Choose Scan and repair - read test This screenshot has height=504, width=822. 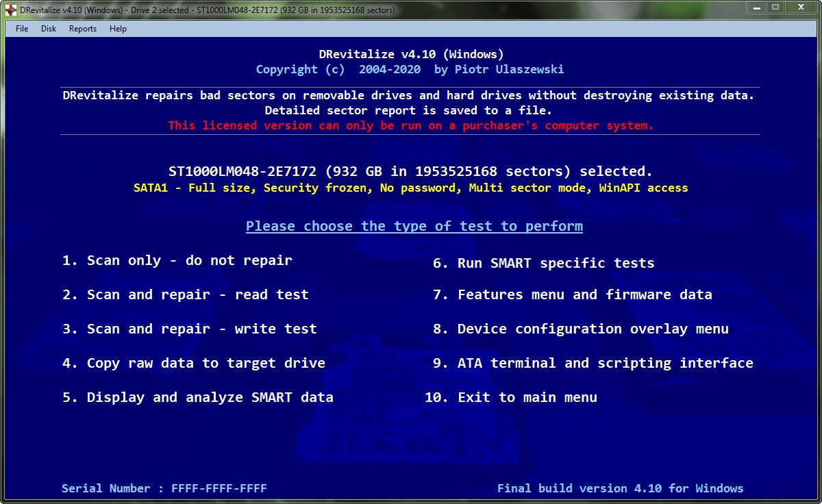coord(186,295)
